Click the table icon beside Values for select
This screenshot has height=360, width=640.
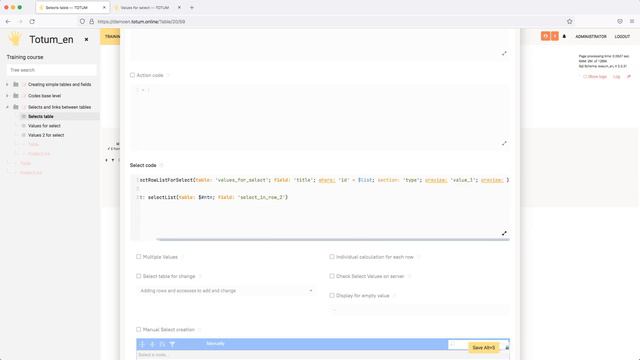[23, 126]
